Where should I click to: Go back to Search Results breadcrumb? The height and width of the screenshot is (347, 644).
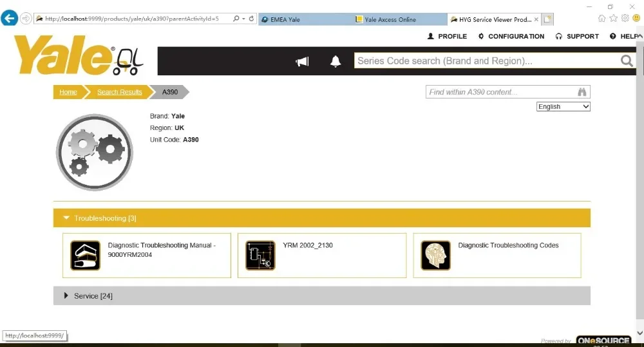tap(120, 92)
